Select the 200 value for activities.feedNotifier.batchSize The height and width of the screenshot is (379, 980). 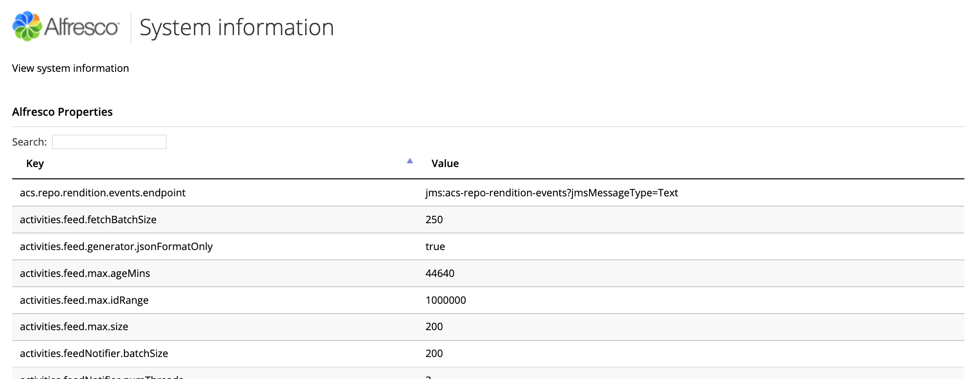tap(434, 354)
